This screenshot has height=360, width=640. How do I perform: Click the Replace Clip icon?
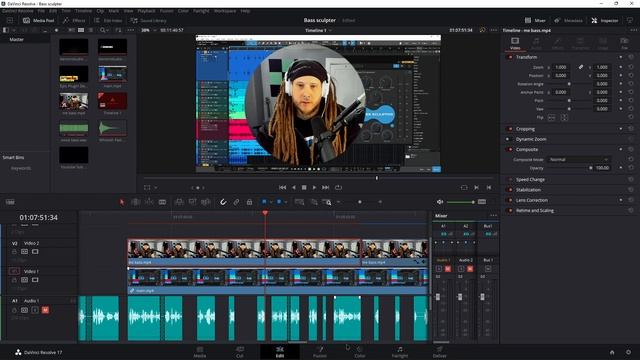206,202
